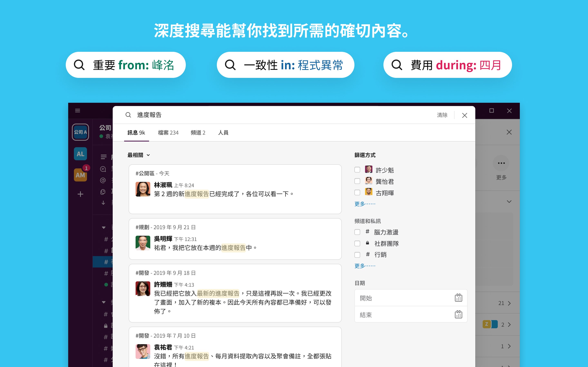
Task: Open the 人員 search tab
Action: coord(223,133)
